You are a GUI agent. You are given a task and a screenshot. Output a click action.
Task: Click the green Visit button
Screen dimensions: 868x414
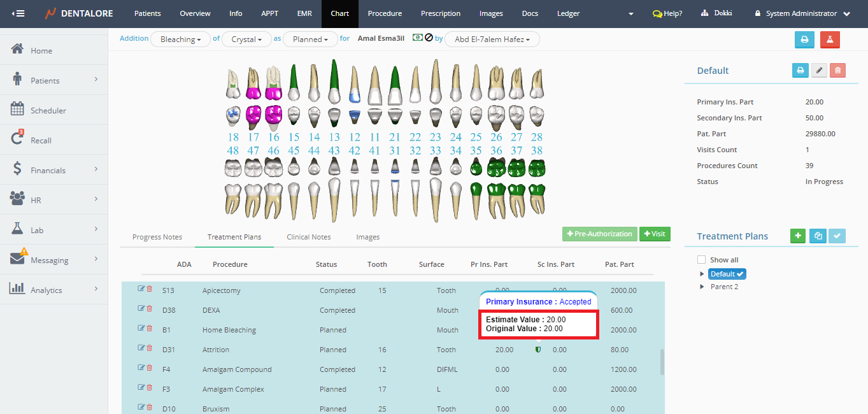pyautogui.click(x=655, y=234)
